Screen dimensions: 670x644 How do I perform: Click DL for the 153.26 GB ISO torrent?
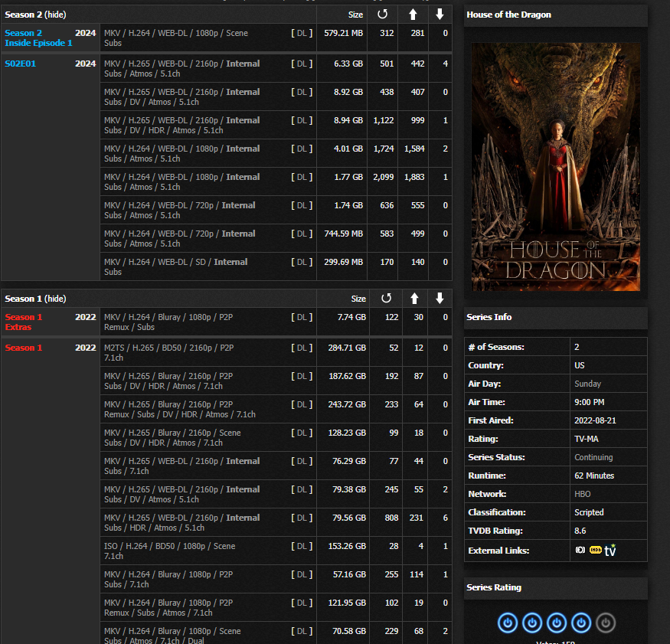point(302,546)
